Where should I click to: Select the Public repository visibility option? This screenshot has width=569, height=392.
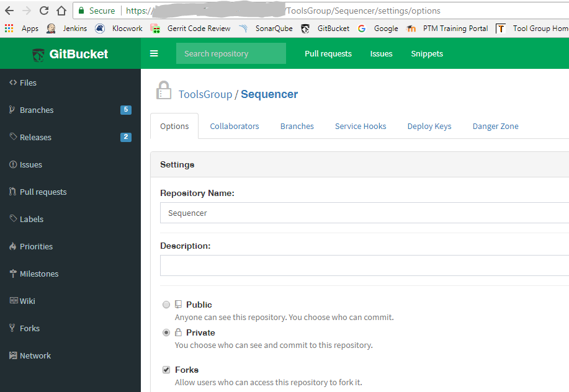(x=166, y=305)
